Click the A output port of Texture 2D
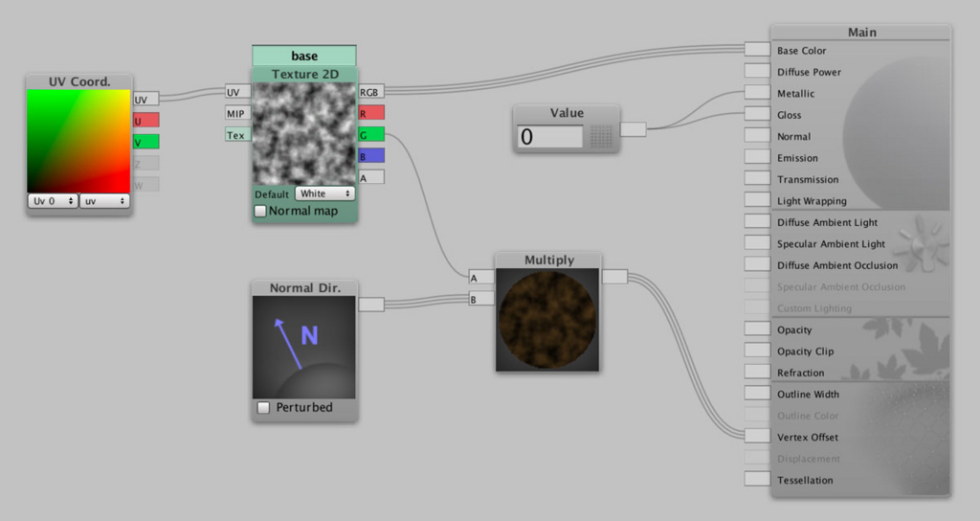The height and width of the screenshot is (521, 980). point(371,177)
